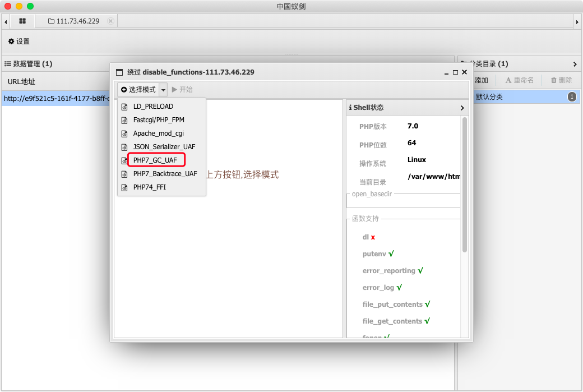The width and height of the screenshot is (583, 392).
Task: Expand the 分类目录 panel arrow
Action: pyautogui.click(x=575, y=64)
